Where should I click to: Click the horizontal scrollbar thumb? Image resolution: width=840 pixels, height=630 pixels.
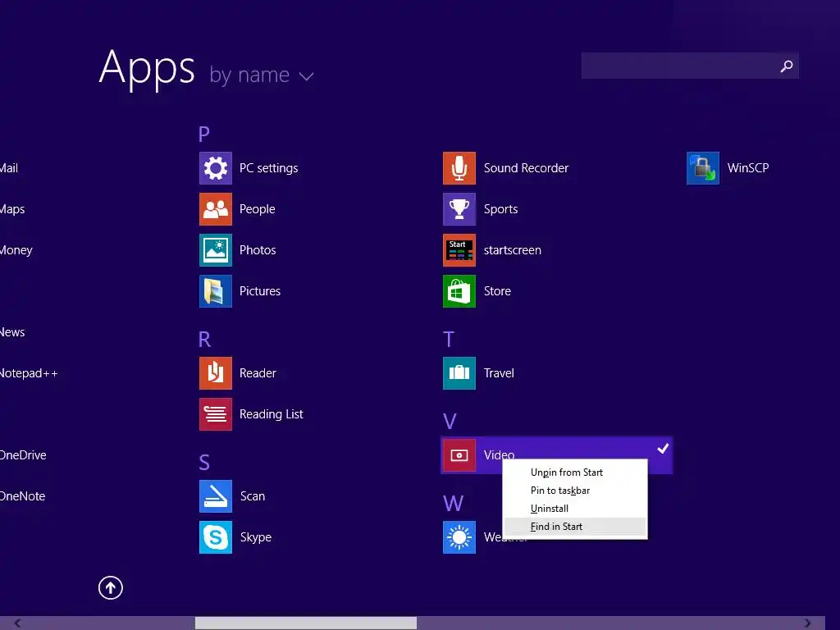pos(306,623)
